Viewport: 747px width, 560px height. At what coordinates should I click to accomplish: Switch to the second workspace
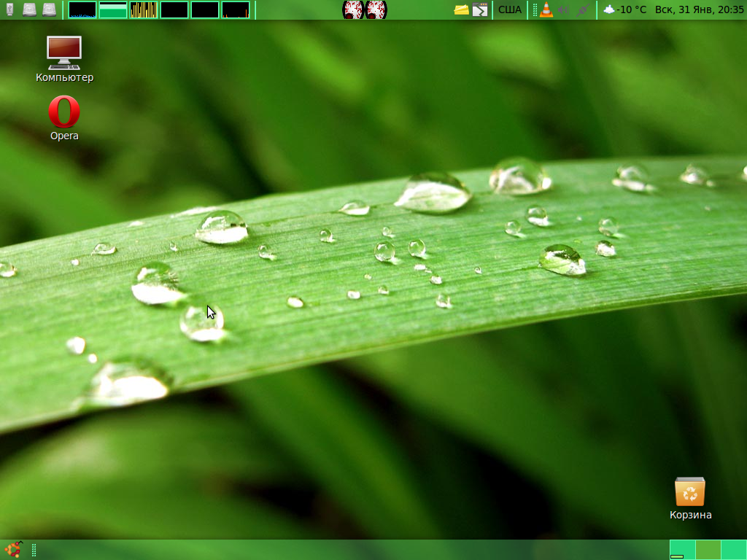coord(708,549)
